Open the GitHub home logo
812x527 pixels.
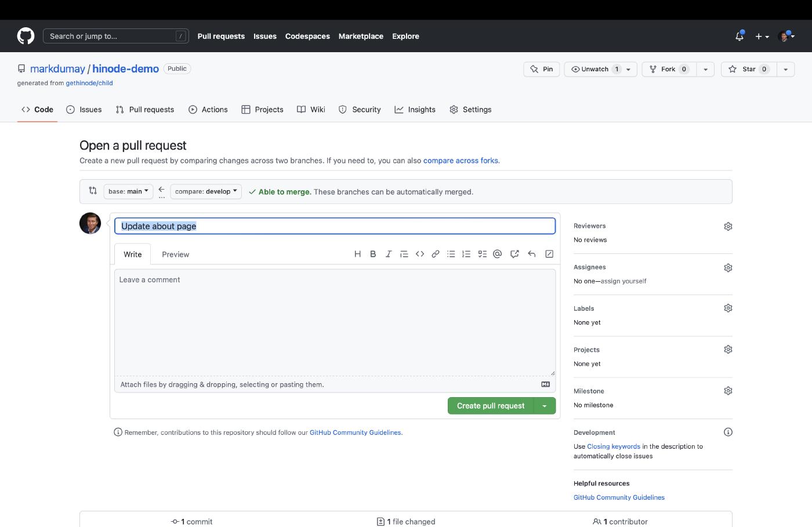click(26, 36)
